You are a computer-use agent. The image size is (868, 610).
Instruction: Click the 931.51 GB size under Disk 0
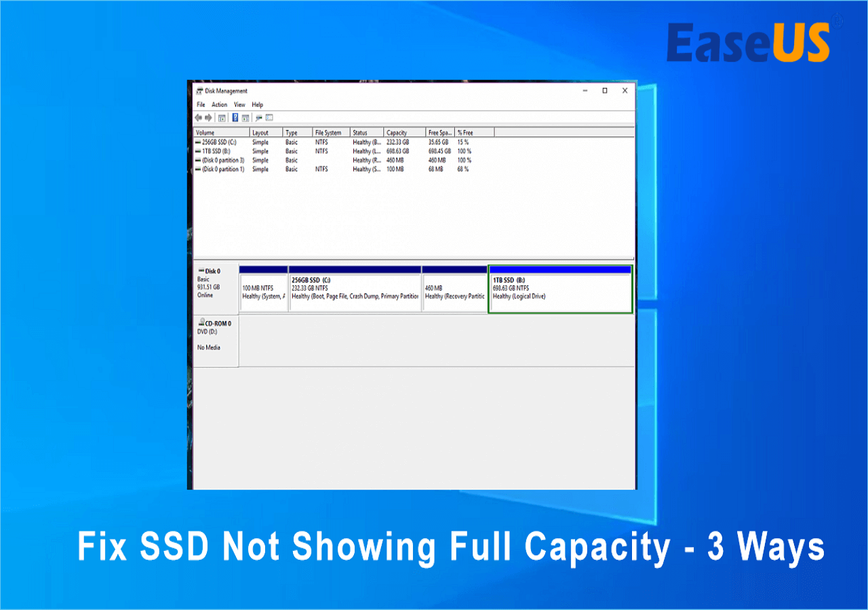pos(208,287)
